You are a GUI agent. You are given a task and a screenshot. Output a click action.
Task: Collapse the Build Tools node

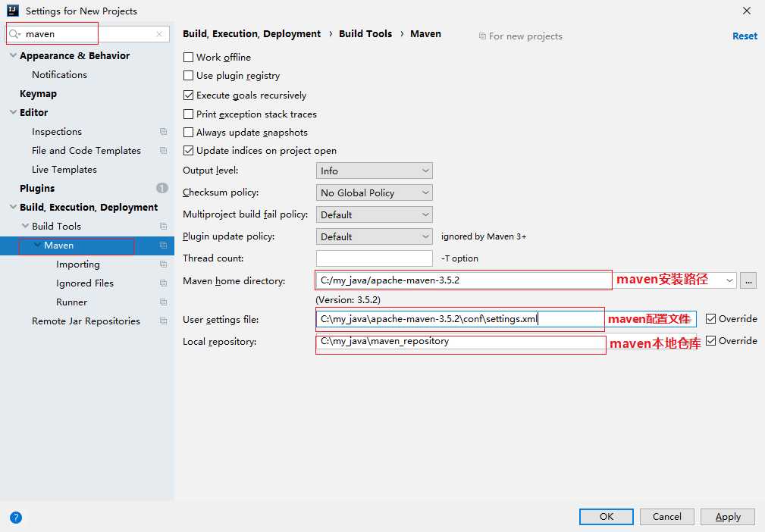(x=25, y=227)
